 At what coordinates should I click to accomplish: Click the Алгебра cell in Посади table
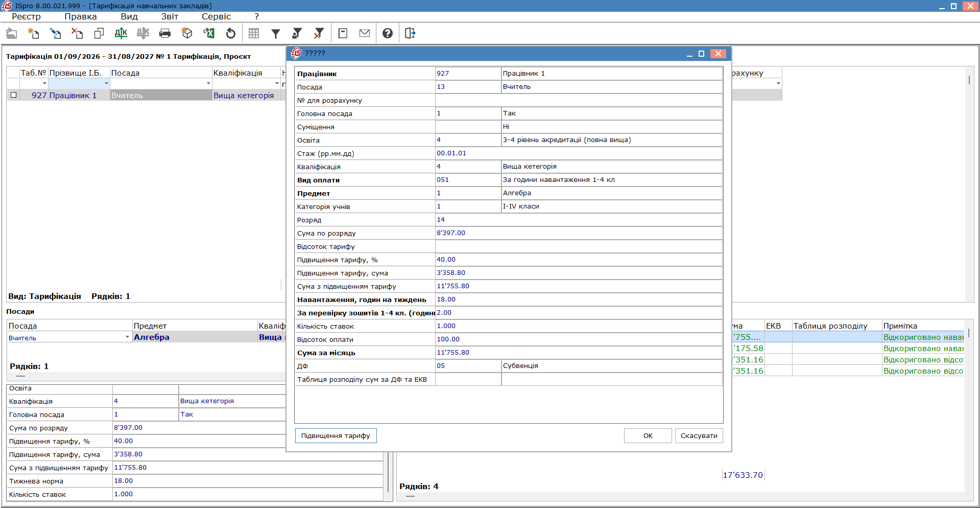[195, 337]
